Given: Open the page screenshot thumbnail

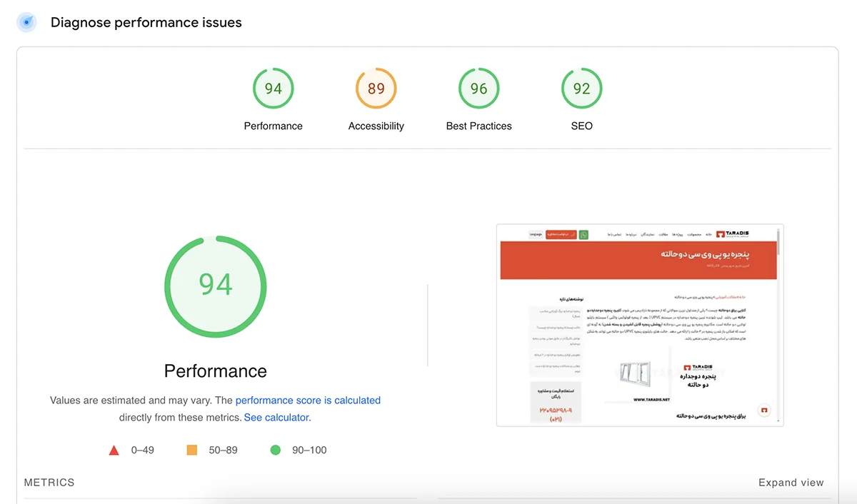Looking at the screenshot, I should [x=640, y=326].
